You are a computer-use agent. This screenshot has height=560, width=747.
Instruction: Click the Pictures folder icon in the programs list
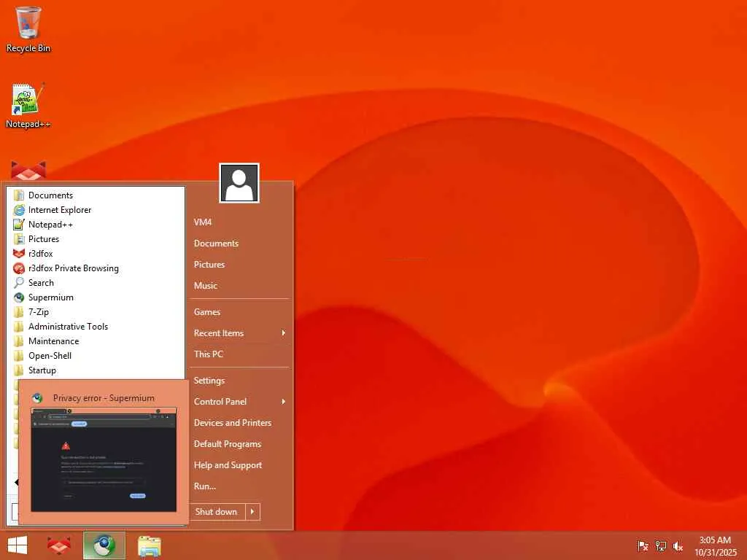19,239
